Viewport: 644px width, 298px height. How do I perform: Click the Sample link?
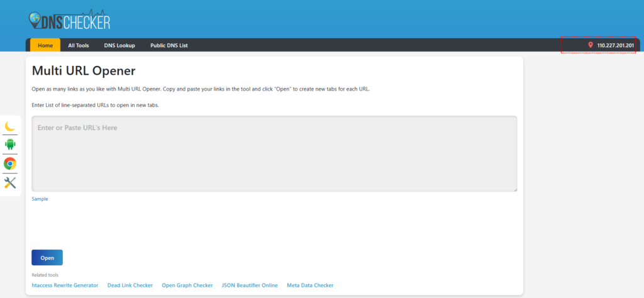click(40, 199)
